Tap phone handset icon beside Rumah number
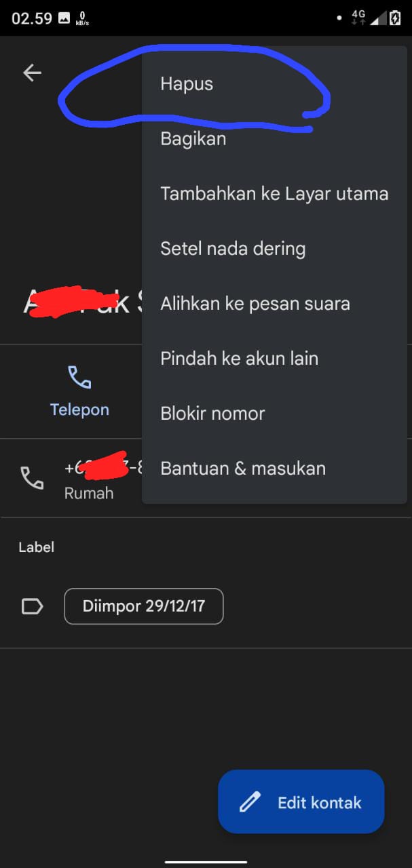412x868 pixels. pos(32,479)
